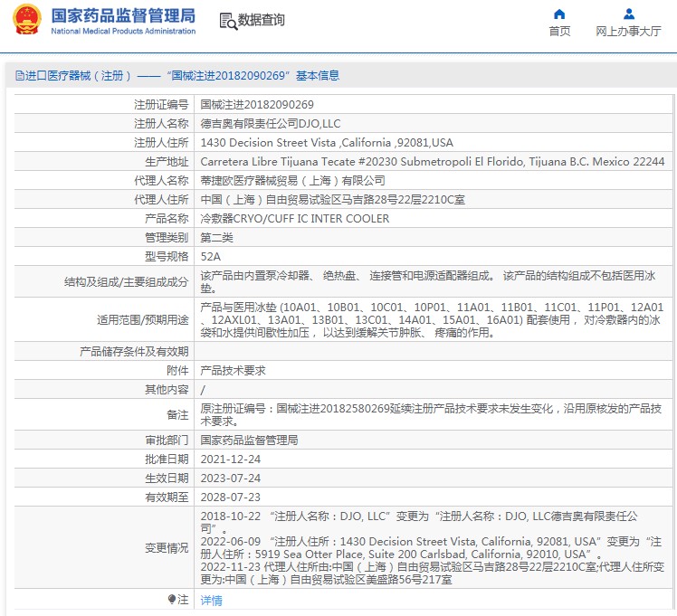This screenshot has width=677, height=616.
Task: Click 国家药品监督管理局 header title
Action: tap(123, 15)
